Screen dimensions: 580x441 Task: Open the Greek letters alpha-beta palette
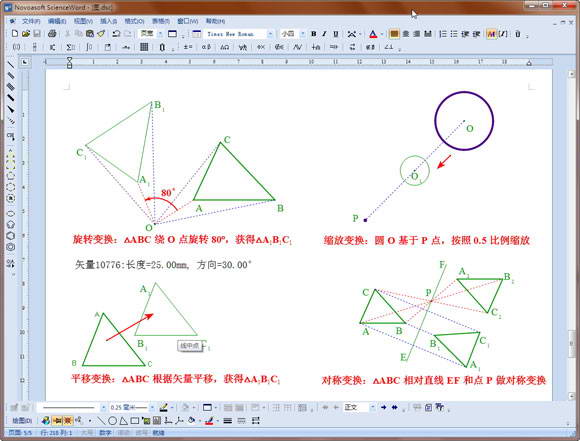pyautogui.click(x=206, y=47)
